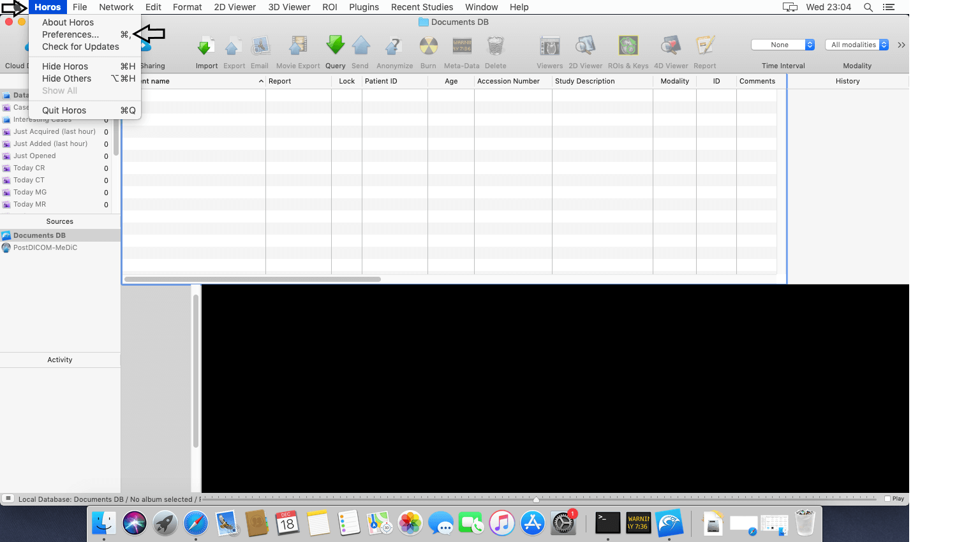Open the File menu
Screen dimensions: 980x542
pyautogui.click(x=80, y=7)
